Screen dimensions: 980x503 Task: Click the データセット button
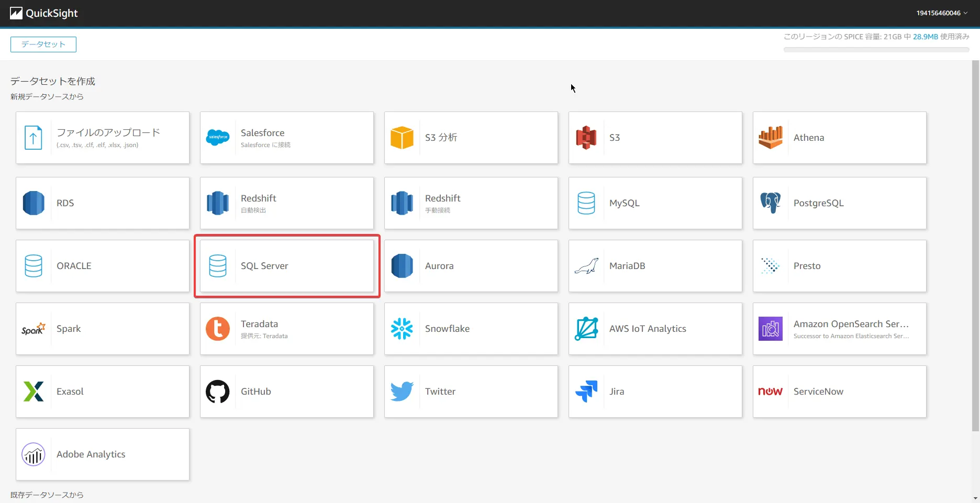coord(43,44)
